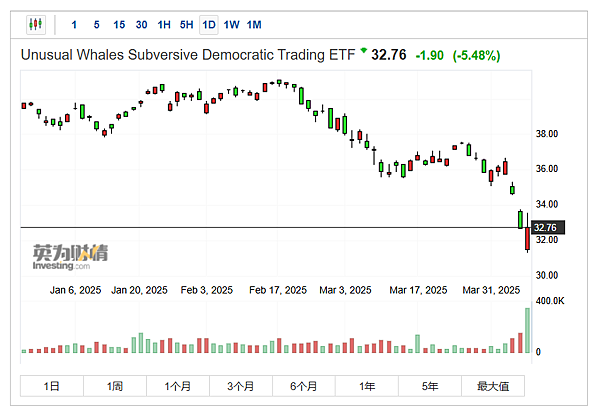600x415 pixels.
Task: Click the Feb 17, 2025 date label
Action: click(x=278, y=290)
